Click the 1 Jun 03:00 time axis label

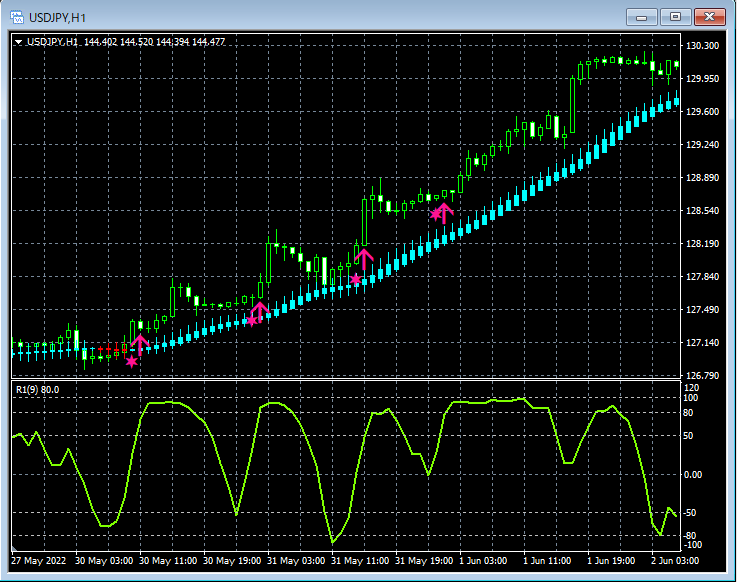(483, 561)
